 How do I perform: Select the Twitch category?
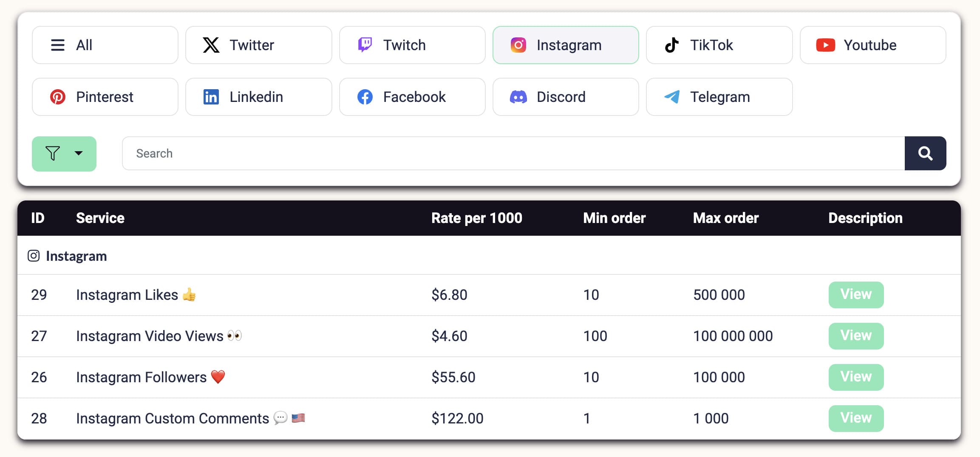[412, 45]
